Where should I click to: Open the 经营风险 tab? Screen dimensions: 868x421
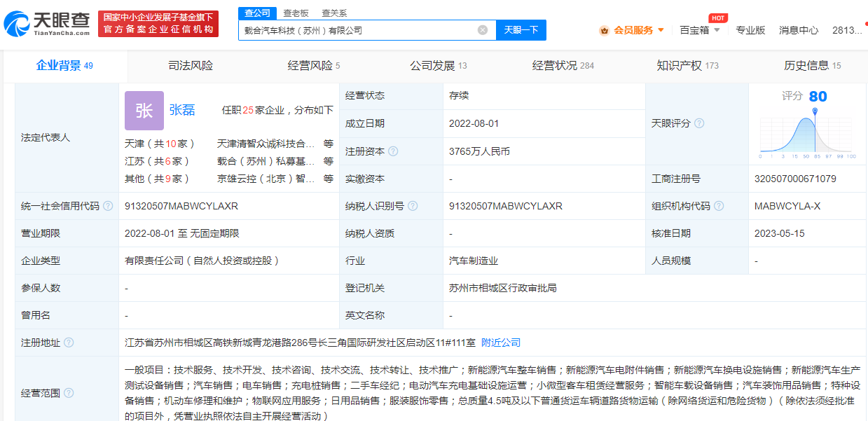[314, 66]
